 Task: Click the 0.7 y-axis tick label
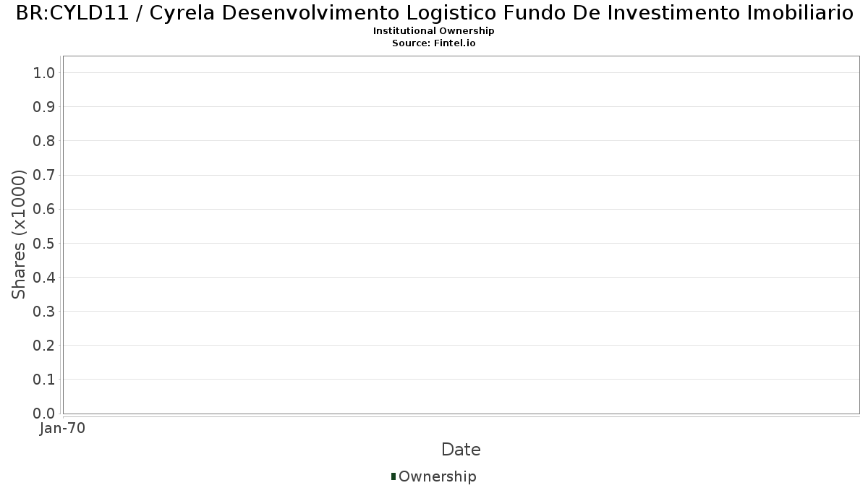point(44,175)
